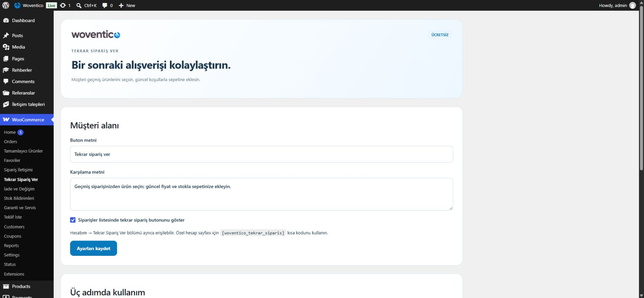Screen dimensions: 644x298
Task: Open the Media library icon
Action: (x=6, y=47)
